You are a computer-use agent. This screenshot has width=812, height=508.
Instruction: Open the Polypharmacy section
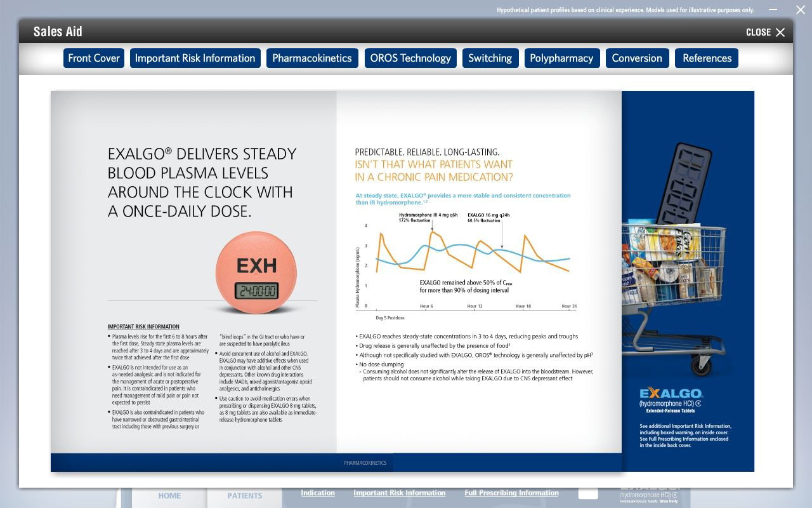coord(562,58)
